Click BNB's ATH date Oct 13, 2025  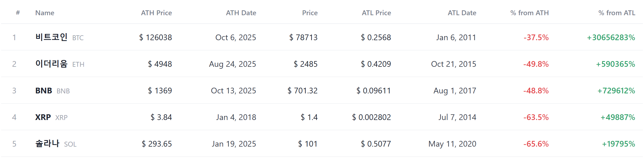coord(233,90)
